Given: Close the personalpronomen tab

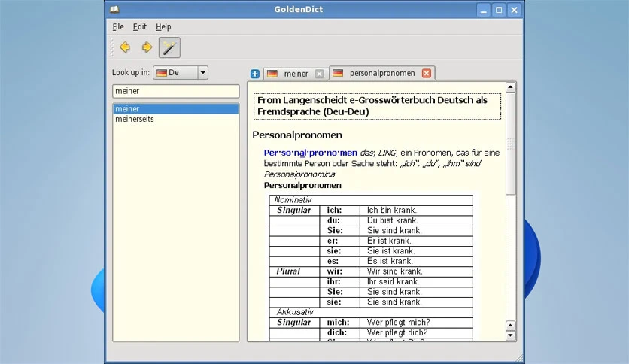Looking at the screenshot, I should click(427, 74).
